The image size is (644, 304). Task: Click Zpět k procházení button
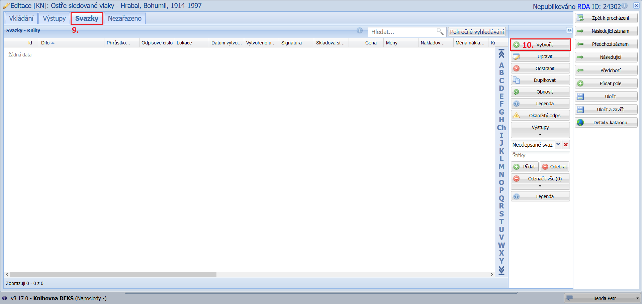click(x=606, y=18)
